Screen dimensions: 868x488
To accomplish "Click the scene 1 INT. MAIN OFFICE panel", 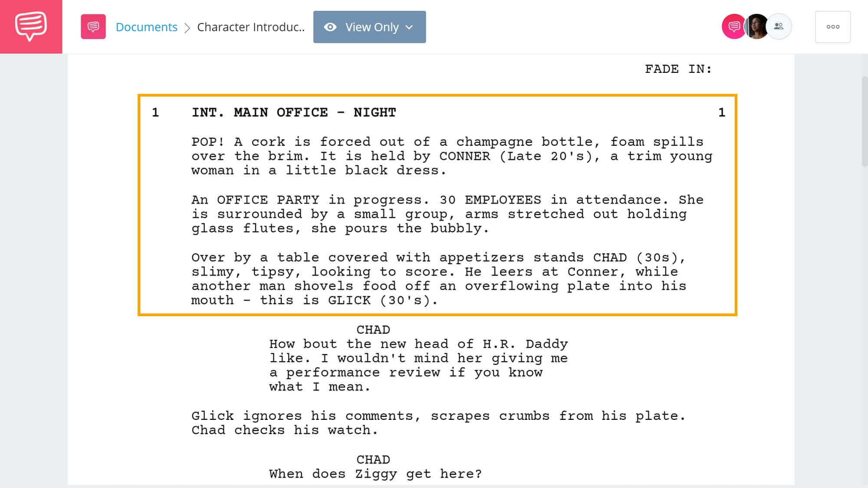I will tap(437, 206).
